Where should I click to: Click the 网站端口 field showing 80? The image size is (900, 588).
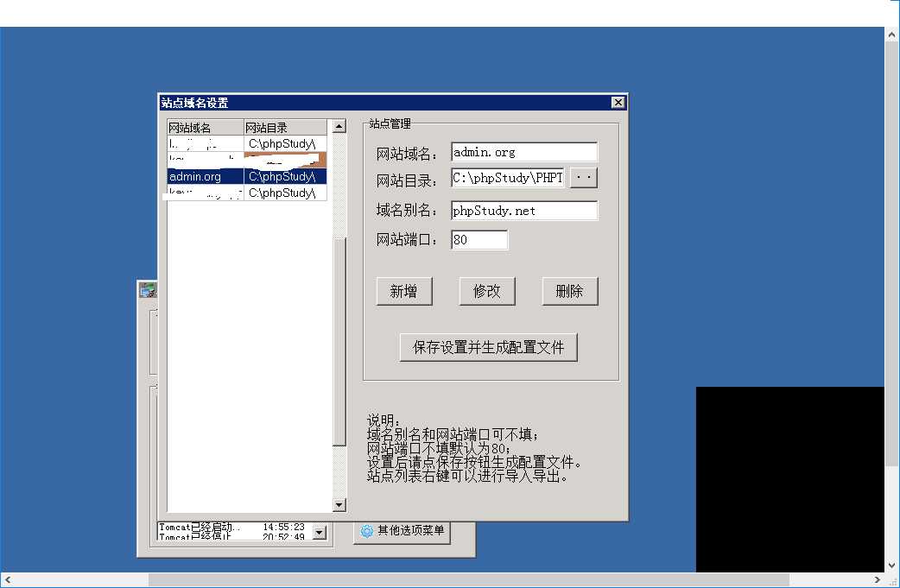pos(479,240)
